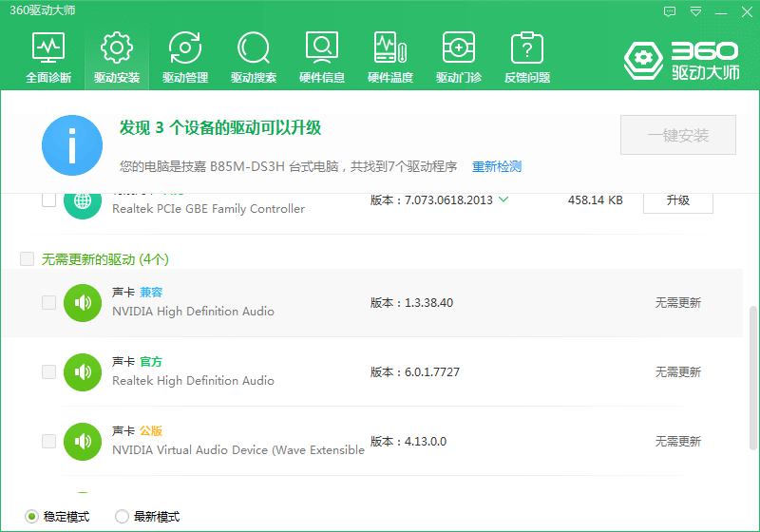Toggle the 无需更新的驱动 group checkbox
This screenshot has width=760, height=532.
point(27,258)
